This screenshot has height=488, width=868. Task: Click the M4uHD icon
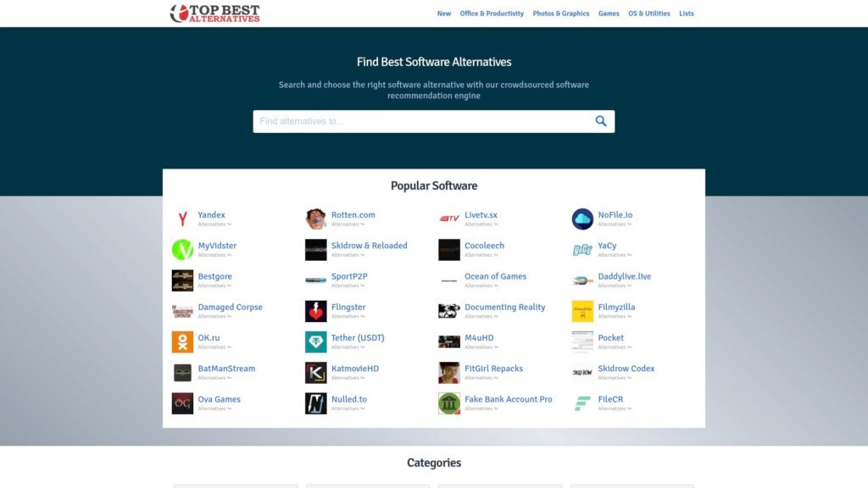449,342
